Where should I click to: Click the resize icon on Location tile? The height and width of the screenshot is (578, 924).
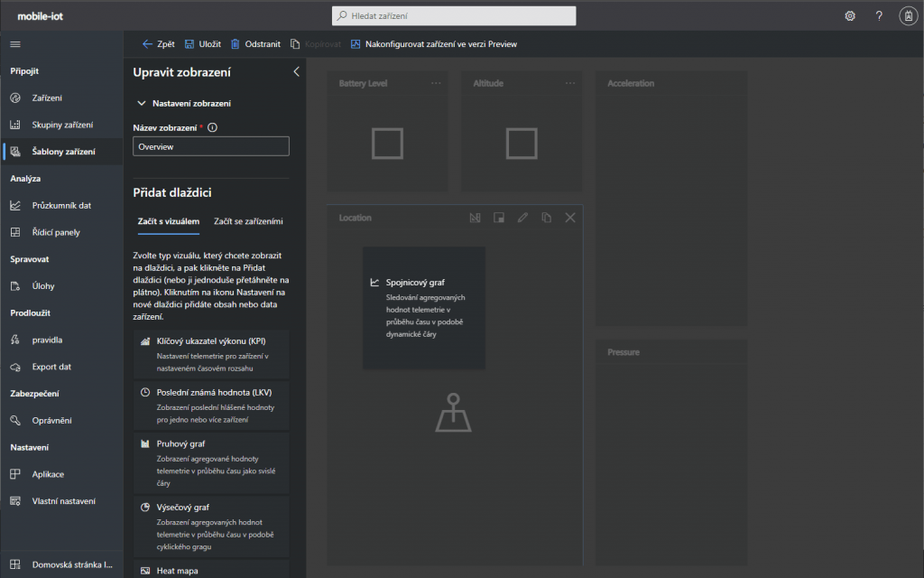tap(499, 218)
